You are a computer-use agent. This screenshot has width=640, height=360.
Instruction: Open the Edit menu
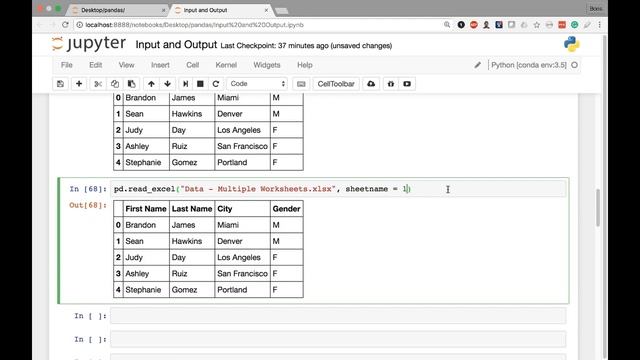[x=96, y=65]
